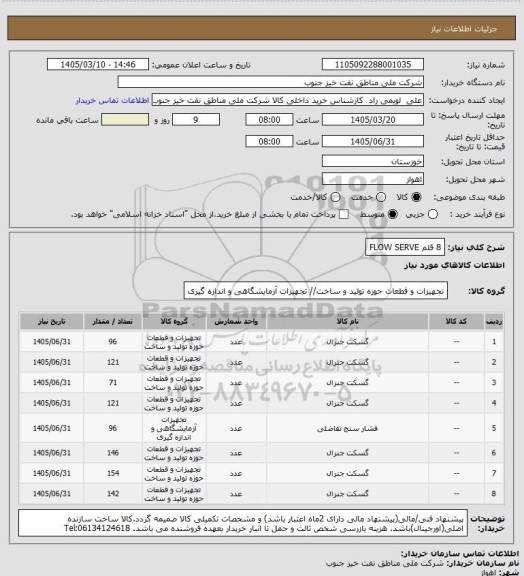Viewport: 524px width, 576px height.
Task: Click the response deadline time 08:00 field
Action: (269, 120)
